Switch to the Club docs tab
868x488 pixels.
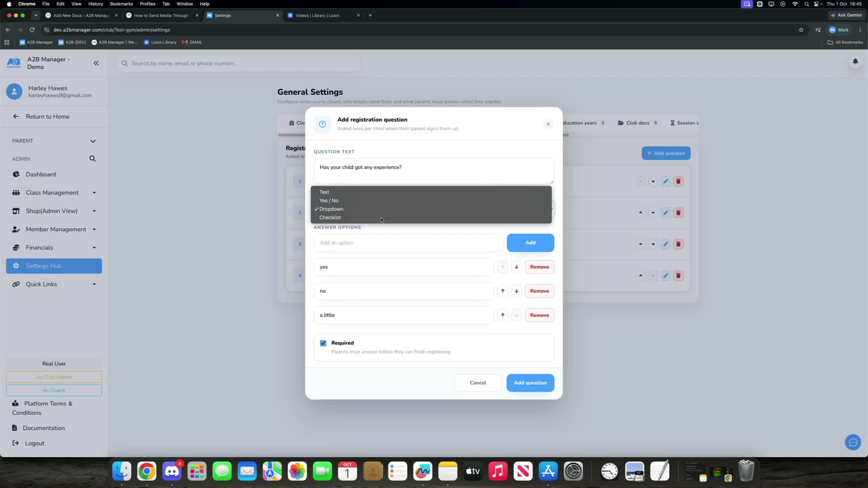pos(637,123)
